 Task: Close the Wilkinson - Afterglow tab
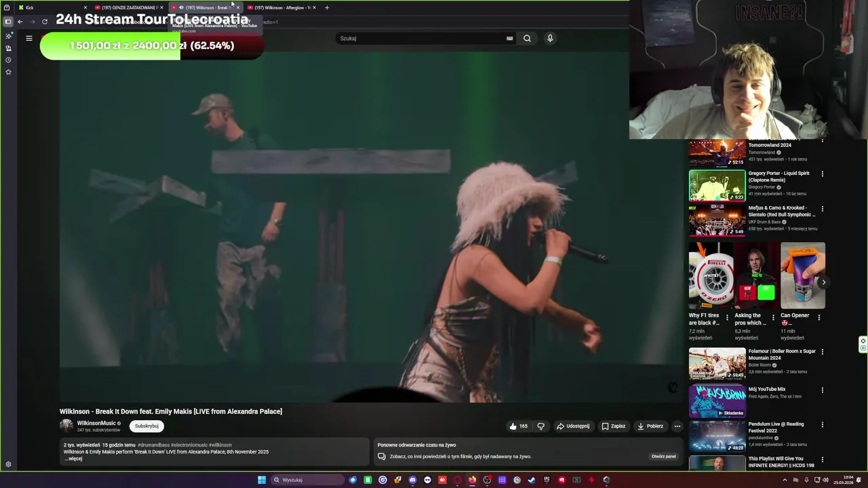click(x=314, y=7)
